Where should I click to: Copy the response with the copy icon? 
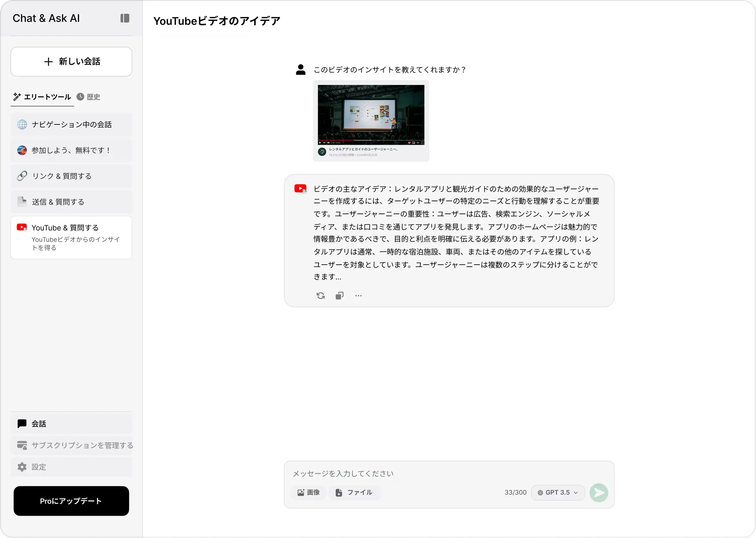340,296
